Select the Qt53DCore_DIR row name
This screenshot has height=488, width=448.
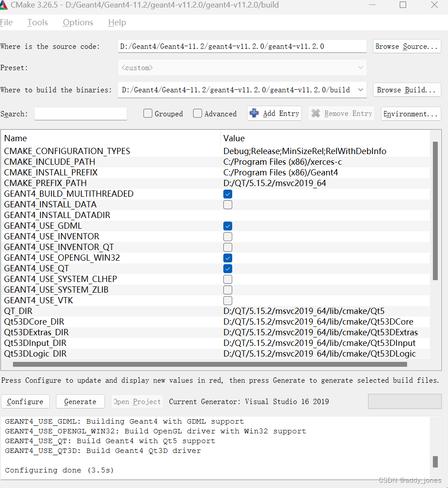coord(35,321)
